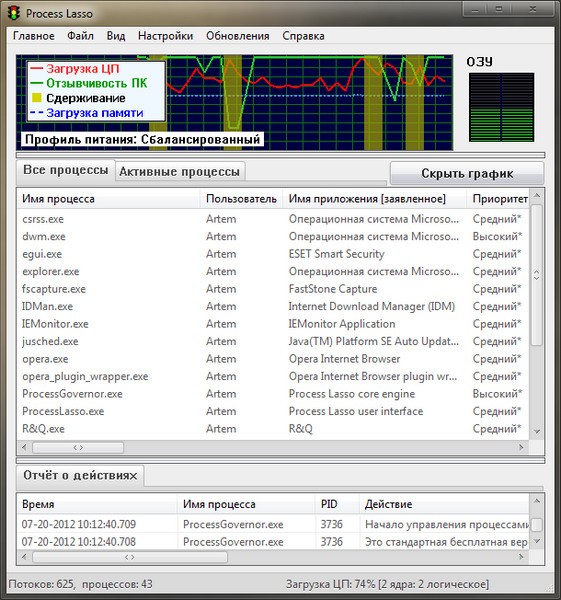561x600 pixels.
Task: Select the opera.exe process row
Action: 273,359
